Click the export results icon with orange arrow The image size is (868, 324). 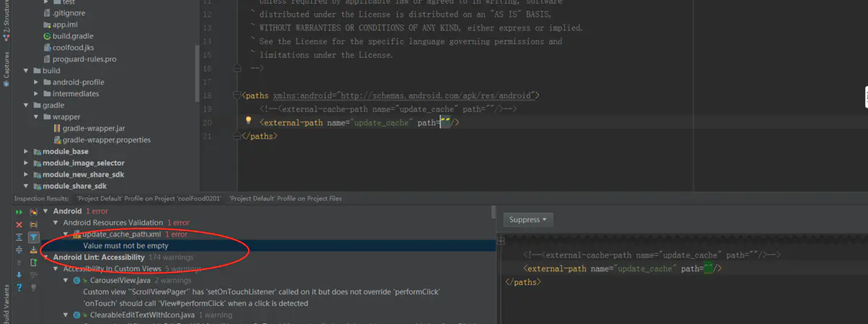coord(33,250)
